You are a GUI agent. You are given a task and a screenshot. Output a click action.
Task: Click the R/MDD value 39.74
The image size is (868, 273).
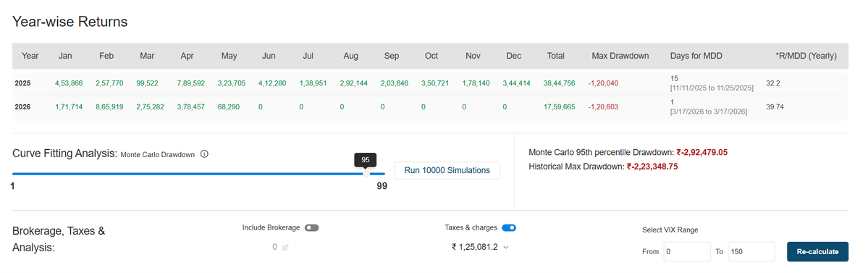[x=775, y=107]
